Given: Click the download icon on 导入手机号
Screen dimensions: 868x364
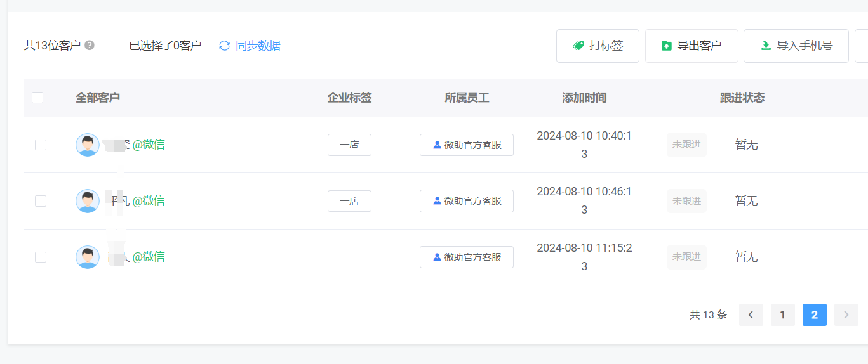Looking at the screenshot, I should (766, 46).
